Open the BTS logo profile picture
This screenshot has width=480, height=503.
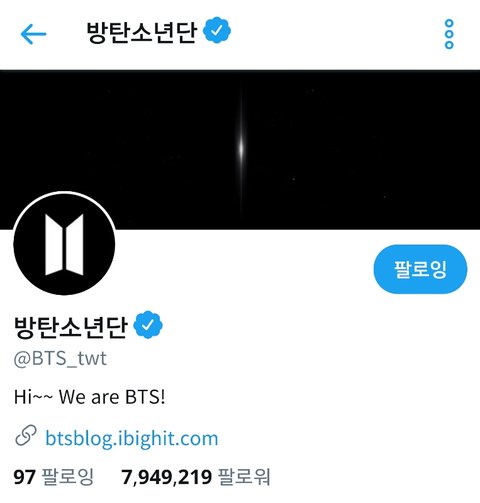coord(64,244)
